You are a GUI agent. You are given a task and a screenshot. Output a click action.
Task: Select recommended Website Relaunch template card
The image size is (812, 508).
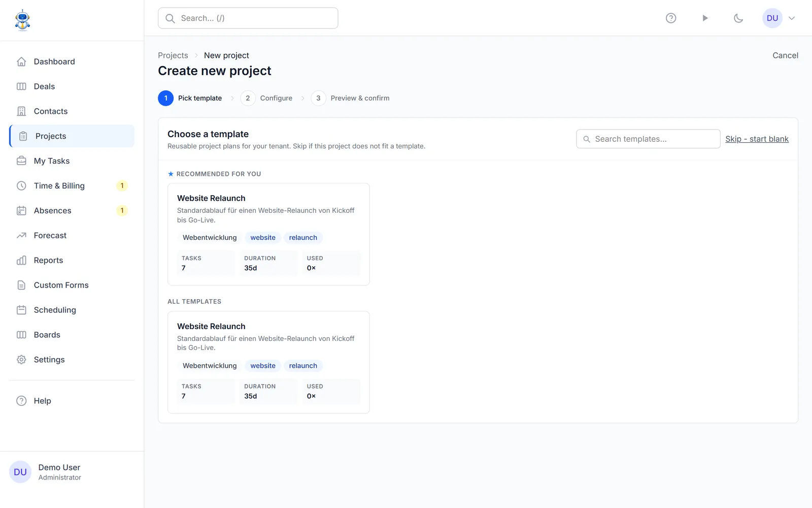coord(268,234)
